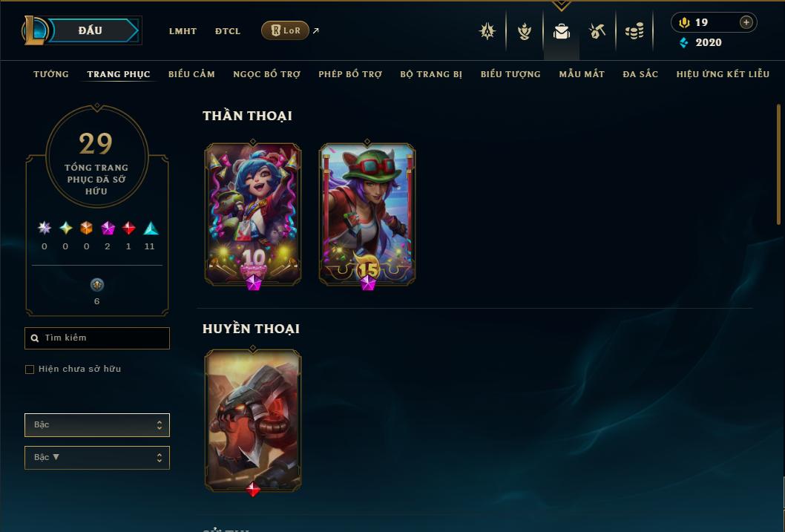This screenshot has width=785, height=532.
Task: Open the Hextech Crafting hammer icon
Action: (x=597, y=31)
